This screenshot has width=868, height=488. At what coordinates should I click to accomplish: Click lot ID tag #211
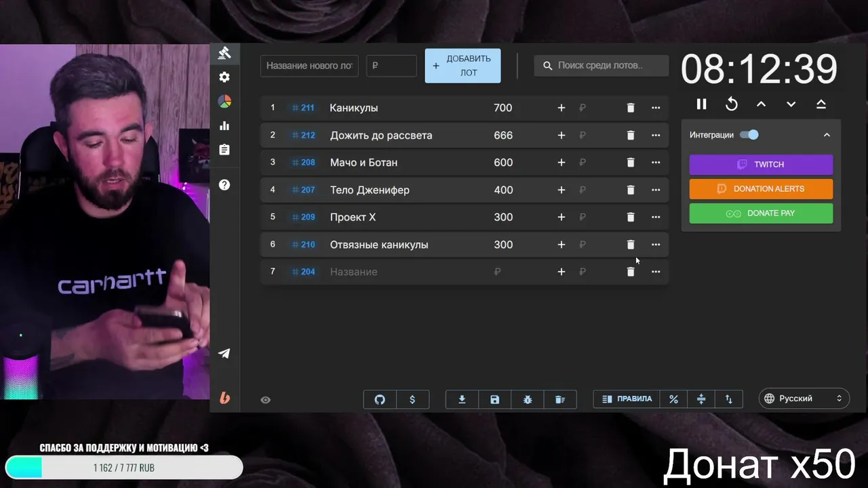click(303, 108)
